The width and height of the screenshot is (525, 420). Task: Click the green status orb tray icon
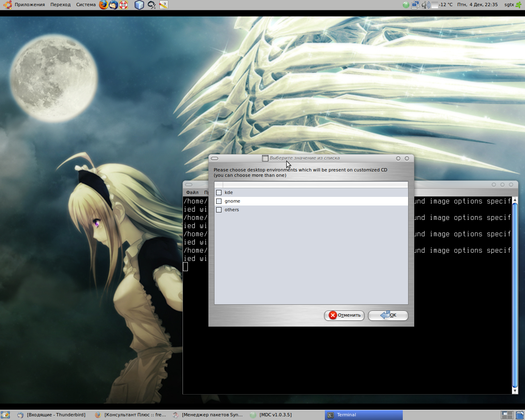406,5
